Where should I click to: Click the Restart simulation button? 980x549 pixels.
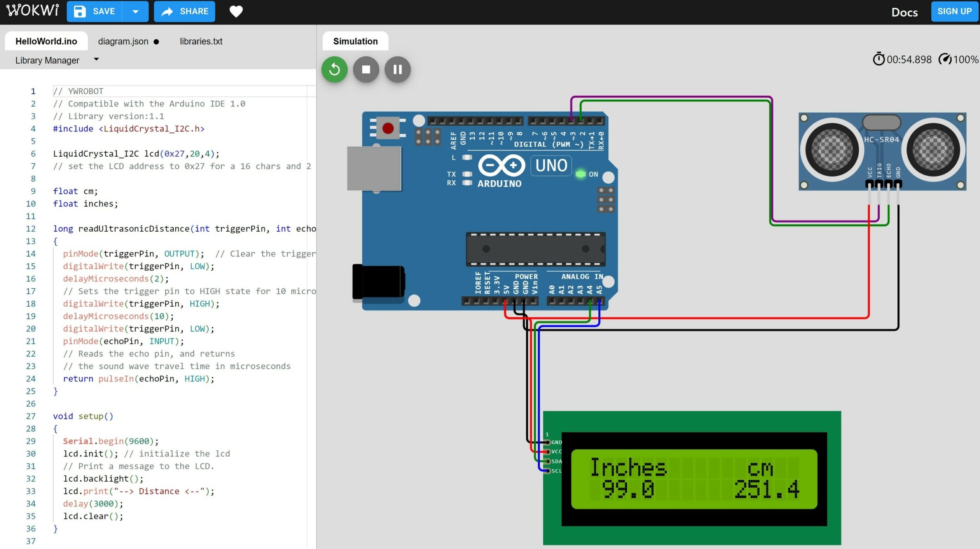tap(335, 69)
